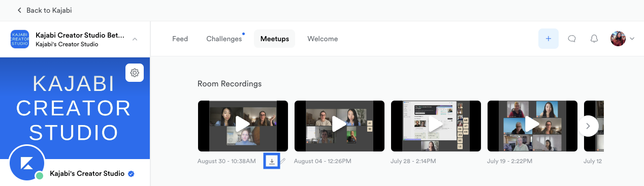Open the Feed tab
The width and height of the screenshot is (644, 186).
180,39
